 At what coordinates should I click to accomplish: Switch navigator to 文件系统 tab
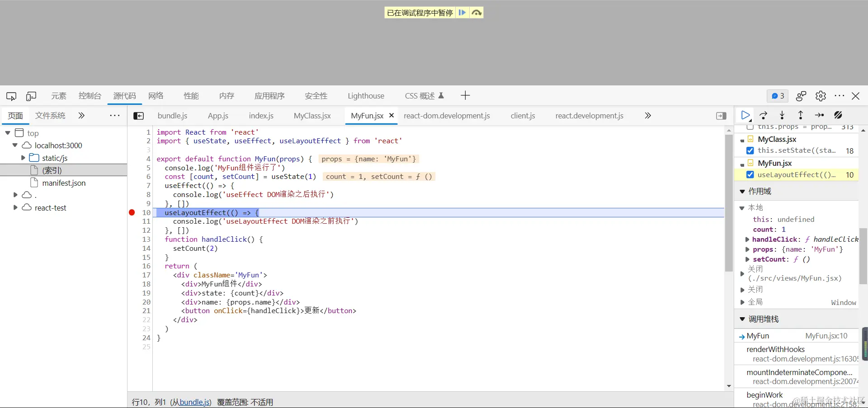tap(50, 116)
